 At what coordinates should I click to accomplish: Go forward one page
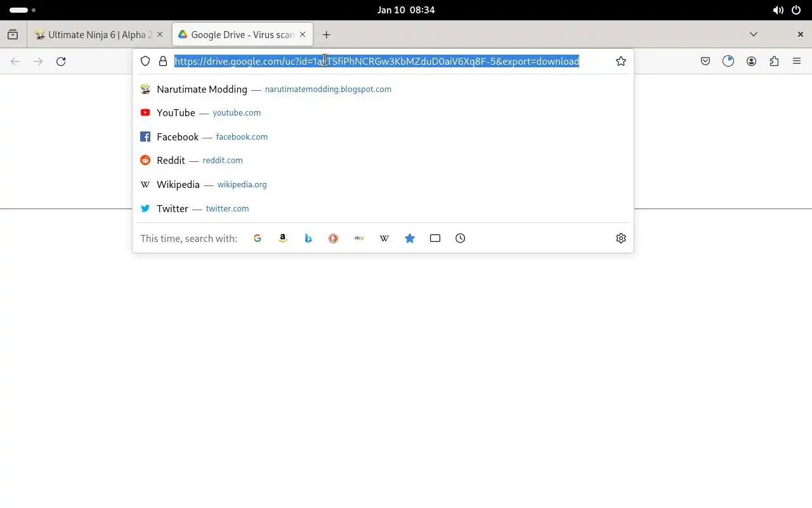click(x=38, y=61)
